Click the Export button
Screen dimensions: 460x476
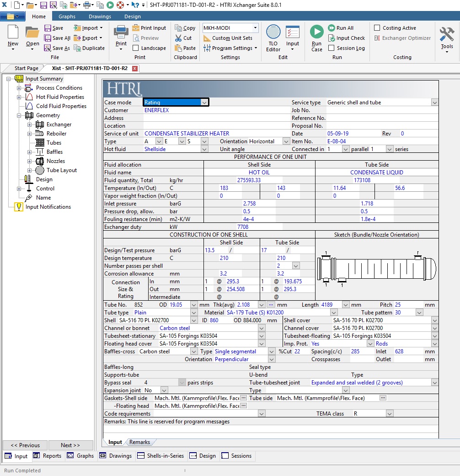coord(88,38)
